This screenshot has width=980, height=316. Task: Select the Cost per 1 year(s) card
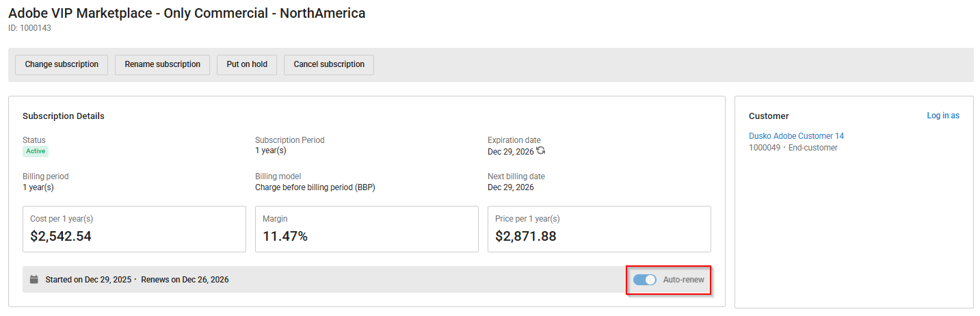(134, 229)
